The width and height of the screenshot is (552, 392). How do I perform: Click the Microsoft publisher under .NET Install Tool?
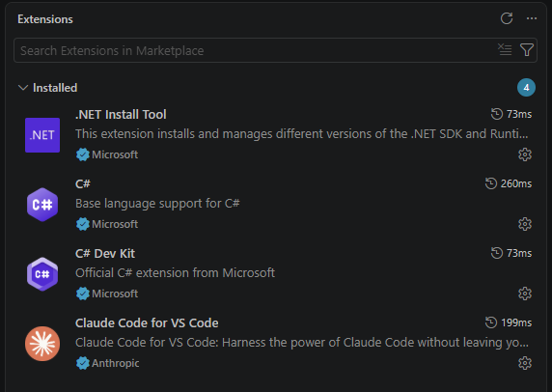tap(115, 154)
